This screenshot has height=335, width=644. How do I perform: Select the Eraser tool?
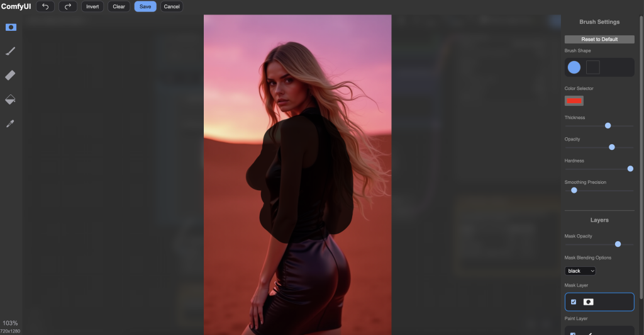click(11, 75)
